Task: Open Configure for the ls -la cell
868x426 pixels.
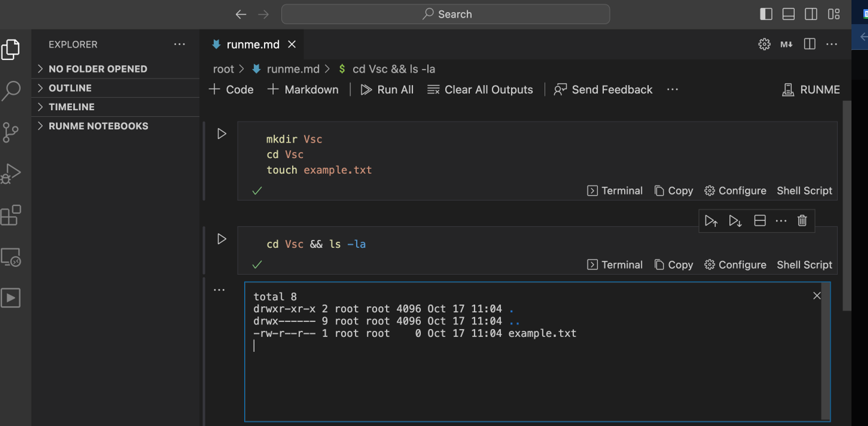Action: [x=735, y=265]
